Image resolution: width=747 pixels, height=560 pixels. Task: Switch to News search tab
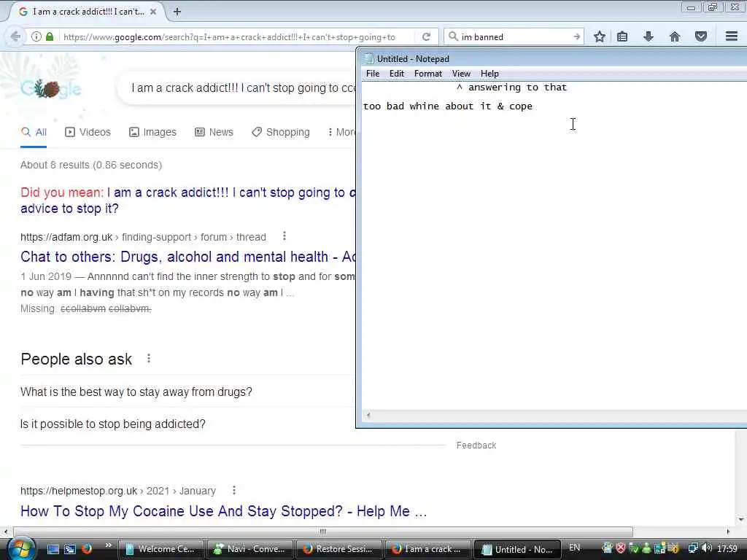coord(214,132)
